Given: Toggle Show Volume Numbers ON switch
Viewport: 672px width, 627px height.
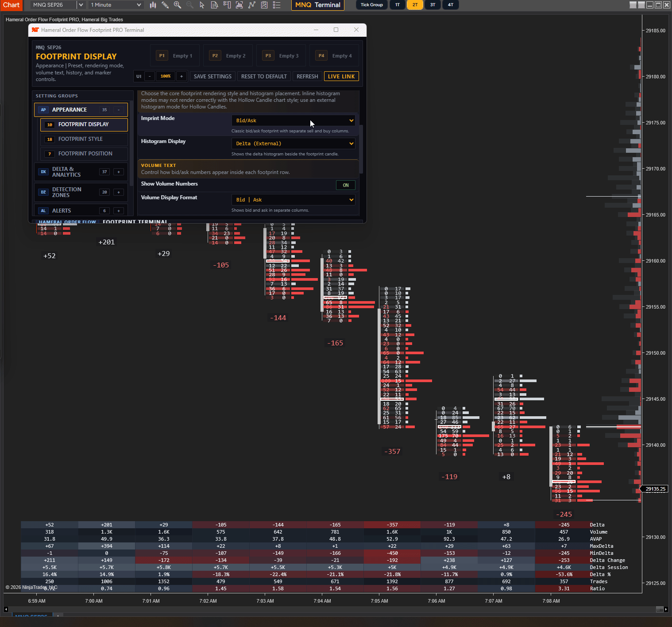Looking at the screenshot, I should click(346, 185).
